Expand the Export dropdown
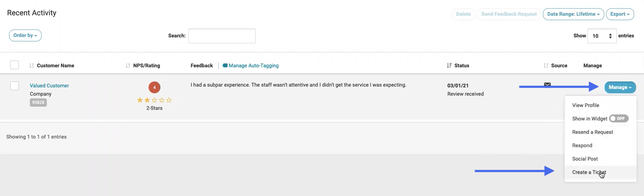The width and height of the screenshot is (644, 196). click(620, 14)
